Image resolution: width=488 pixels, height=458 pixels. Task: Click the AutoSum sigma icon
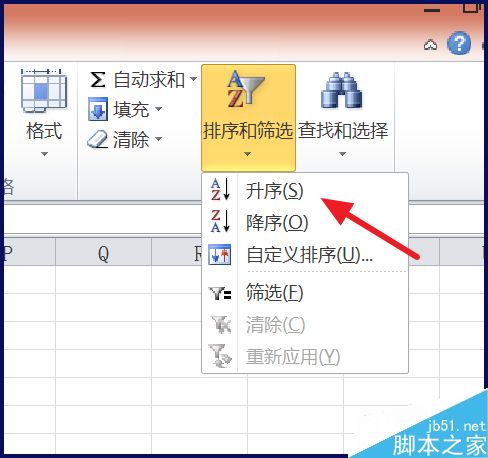tap(98, 80)
